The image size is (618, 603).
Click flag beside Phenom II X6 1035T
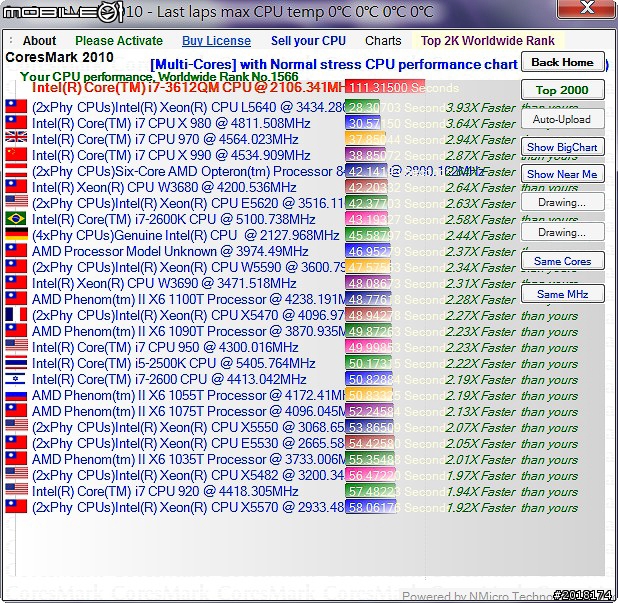[x=16, y=459]
